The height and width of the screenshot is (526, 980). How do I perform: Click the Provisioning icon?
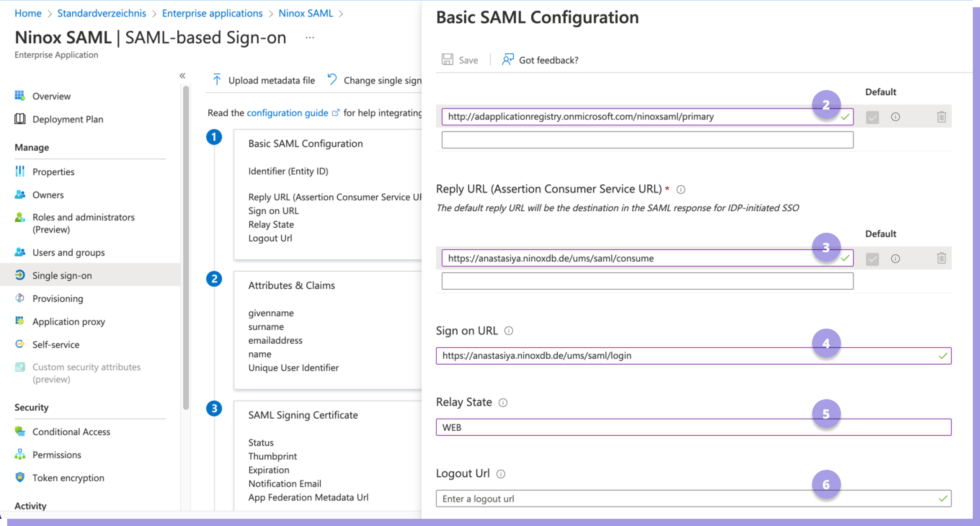(x=20, y=298)
